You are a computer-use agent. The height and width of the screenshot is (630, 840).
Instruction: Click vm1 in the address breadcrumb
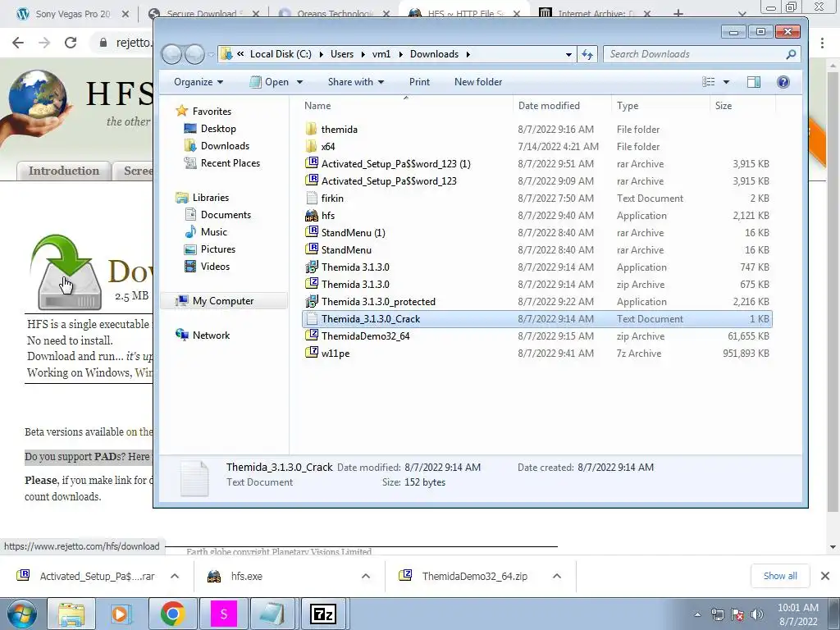click(381, 54)
